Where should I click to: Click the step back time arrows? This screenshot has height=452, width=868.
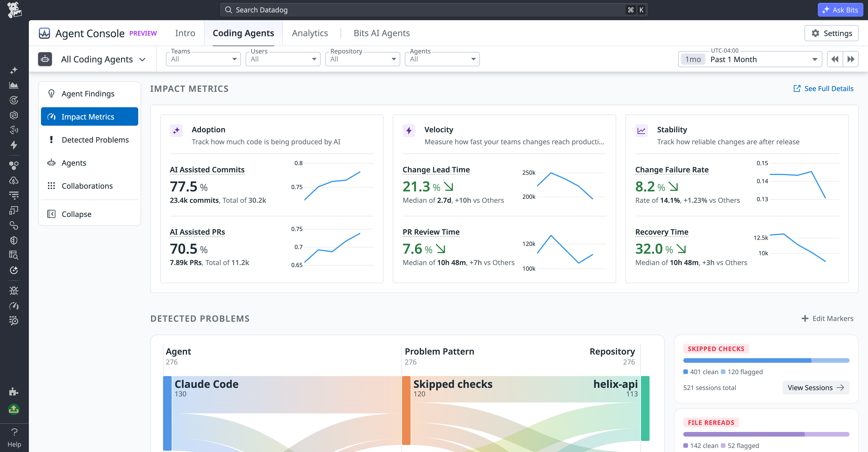(x=835, y=59)
